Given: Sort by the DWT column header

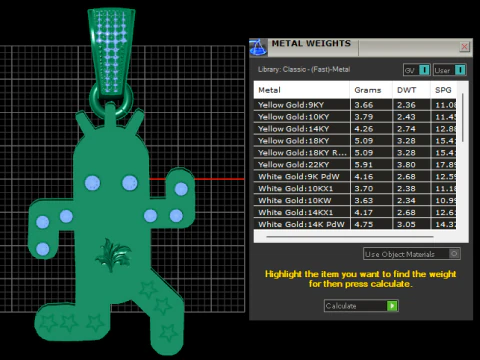Looking at the screenshot, I should [x=411, y=90].
